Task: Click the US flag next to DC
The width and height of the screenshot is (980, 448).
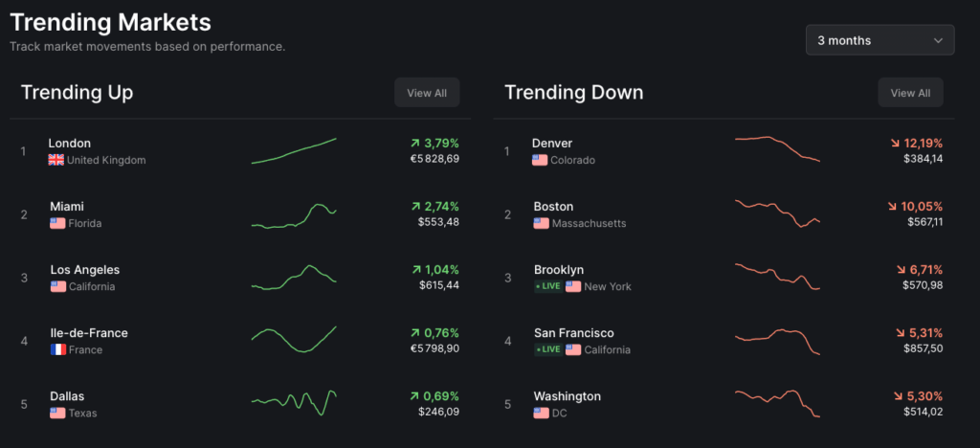Action: (x=542, y=413)
